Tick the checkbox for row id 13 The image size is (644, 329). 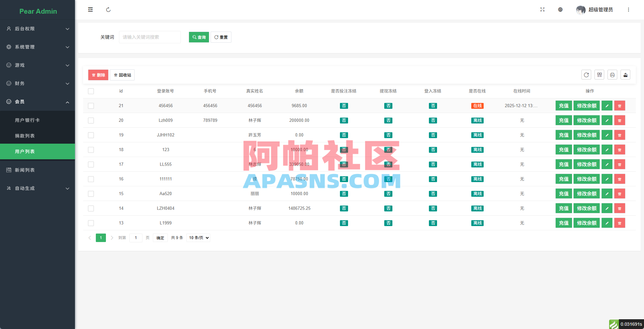[91, 223]
